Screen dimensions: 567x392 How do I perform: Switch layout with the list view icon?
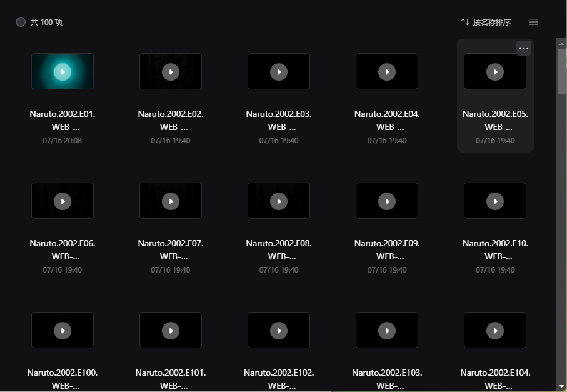tap(533, 22)
